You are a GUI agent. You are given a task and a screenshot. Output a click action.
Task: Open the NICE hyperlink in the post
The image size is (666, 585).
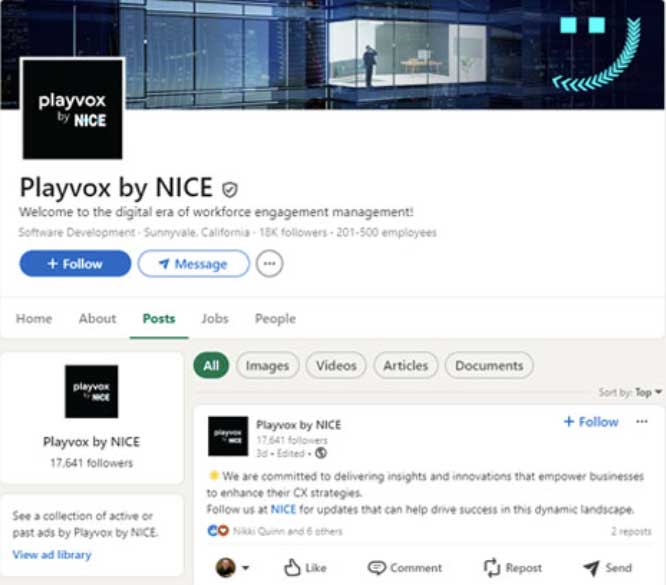click(x=283, y=509)
